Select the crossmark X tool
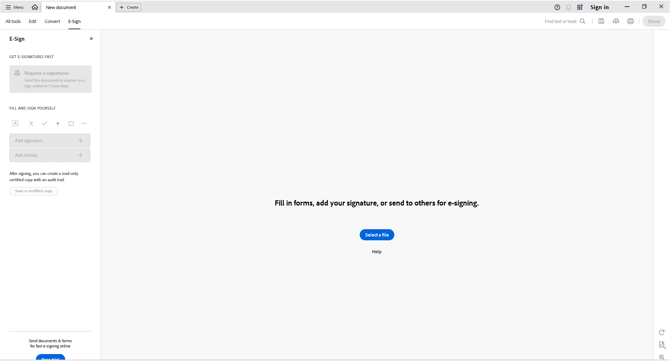Screen dimensions: 670x361 pyautogui.click(x=31, y=123)
